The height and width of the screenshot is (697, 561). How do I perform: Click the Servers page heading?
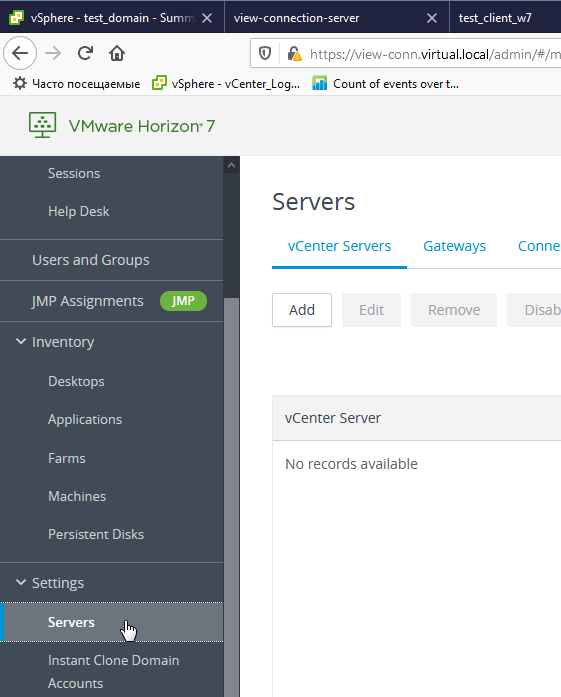[313, 202]
